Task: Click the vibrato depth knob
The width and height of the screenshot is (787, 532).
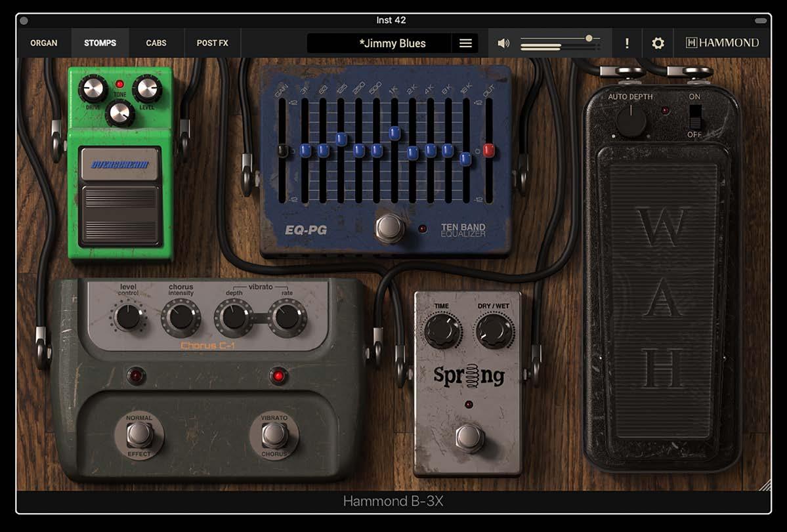Action: click(x=234, y=317)
